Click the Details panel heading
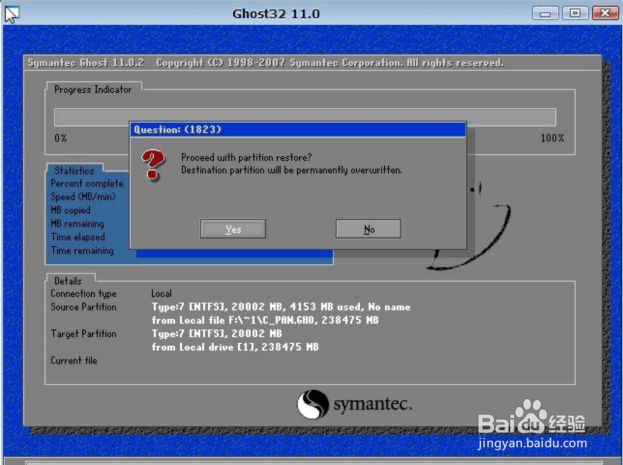The image size is (623, 465). point(68,281)
